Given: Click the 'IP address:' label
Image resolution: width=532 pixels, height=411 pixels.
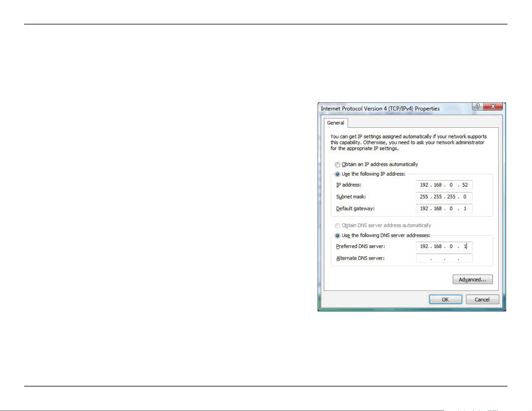Looking at the screenshot, I should 349,185.
